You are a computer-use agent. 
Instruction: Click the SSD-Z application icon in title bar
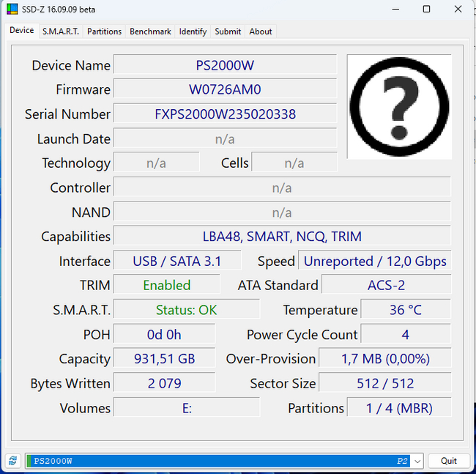[x=12, y=10]
